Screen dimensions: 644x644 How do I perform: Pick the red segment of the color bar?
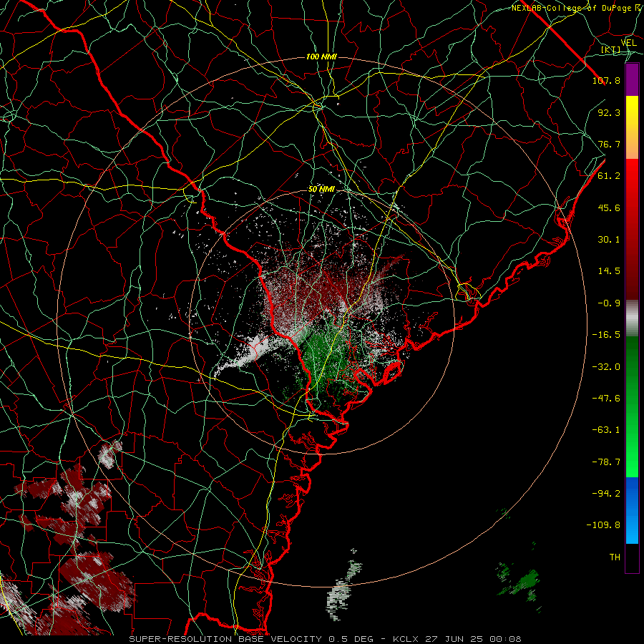(x=632, y=229)
